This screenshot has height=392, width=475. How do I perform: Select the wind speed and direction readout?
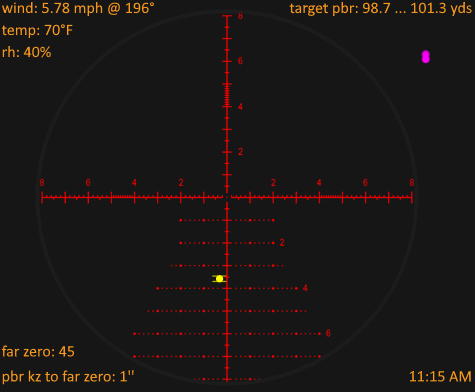[78, 8]
